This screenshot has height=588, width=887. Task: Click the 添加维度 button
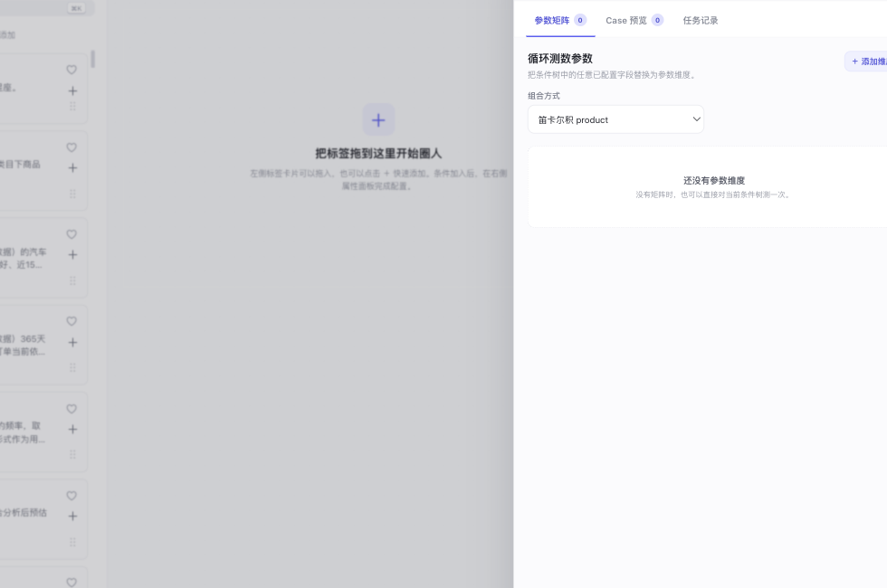click(868, 62)
